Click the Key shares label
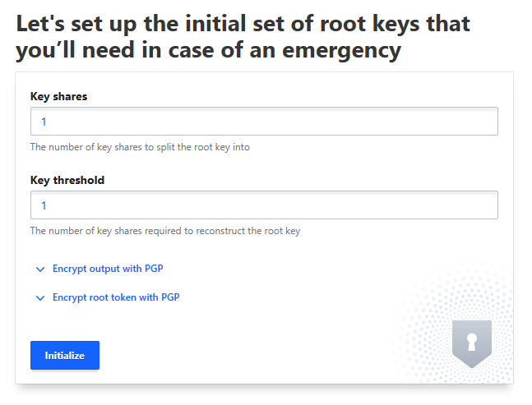The image size is (532, 405). point(58,96)
